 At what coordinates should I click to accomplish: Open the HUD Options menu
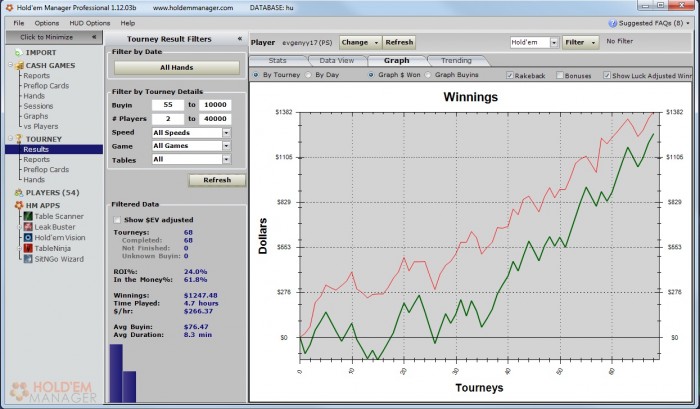90,23
